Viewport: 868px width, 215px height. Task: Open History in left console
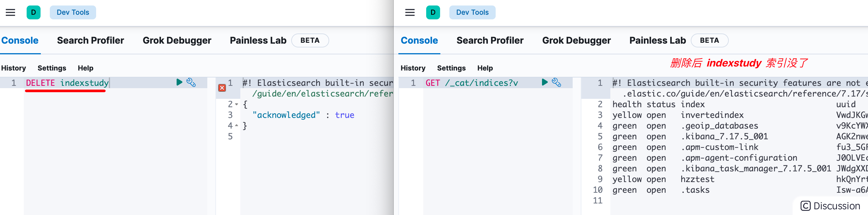[14, 68]
